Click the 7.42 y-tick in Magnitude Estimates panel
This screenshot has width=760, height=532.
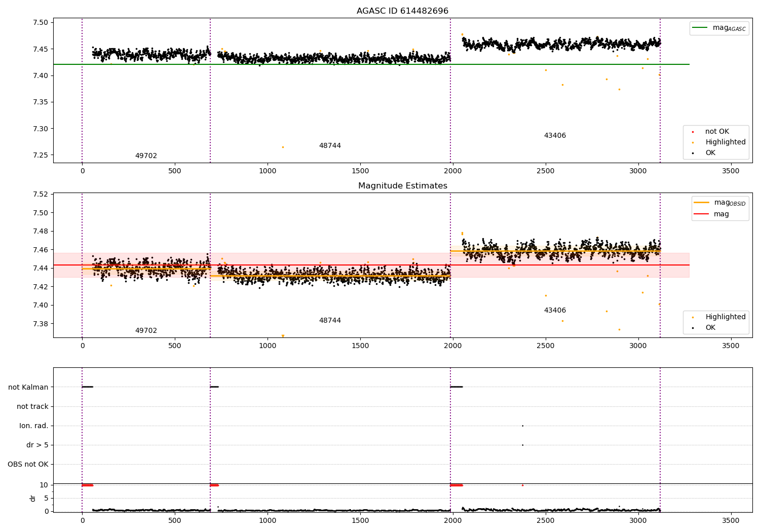(x=40, y=287)
